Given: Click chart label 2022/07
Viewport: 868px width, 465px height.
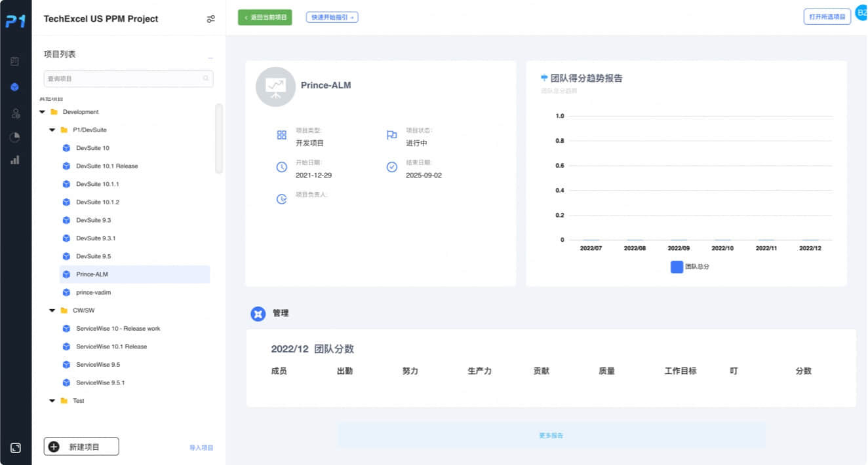Looking at the screenshot, I should (x=591, y=249).
